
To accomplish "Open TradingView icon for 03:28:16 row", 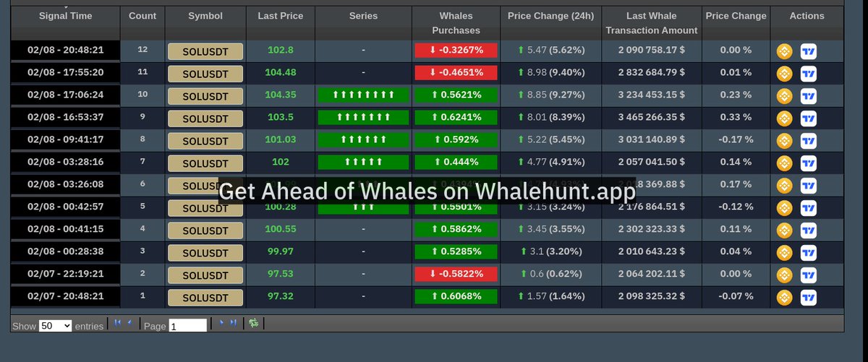I will coord(809,163).
